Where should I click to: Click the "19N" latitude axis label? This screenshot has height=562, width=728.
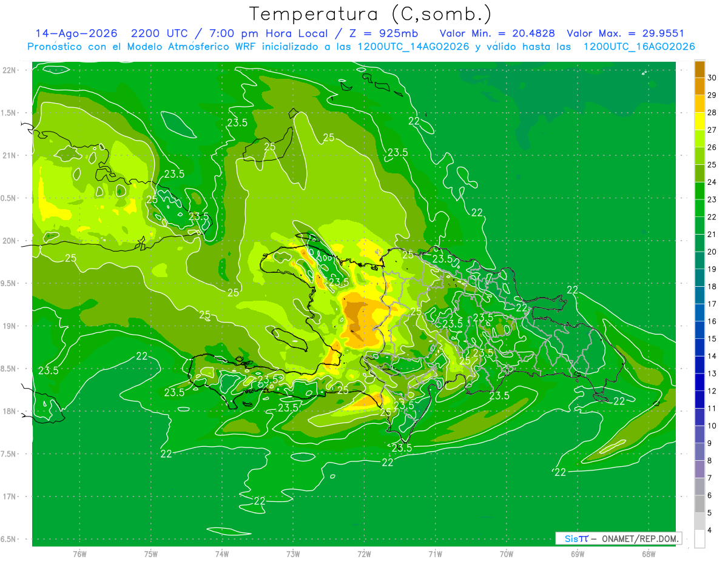8,326
